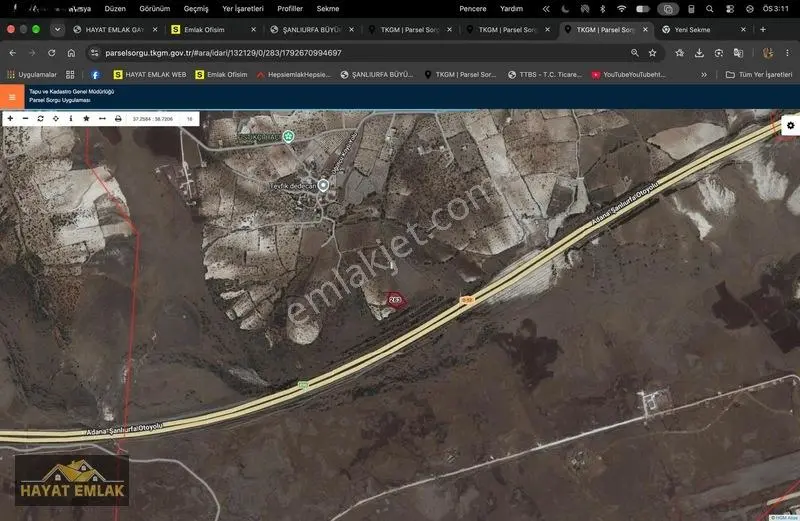
Task: Open macOS Control Center
Action: (x=730, y=9)
